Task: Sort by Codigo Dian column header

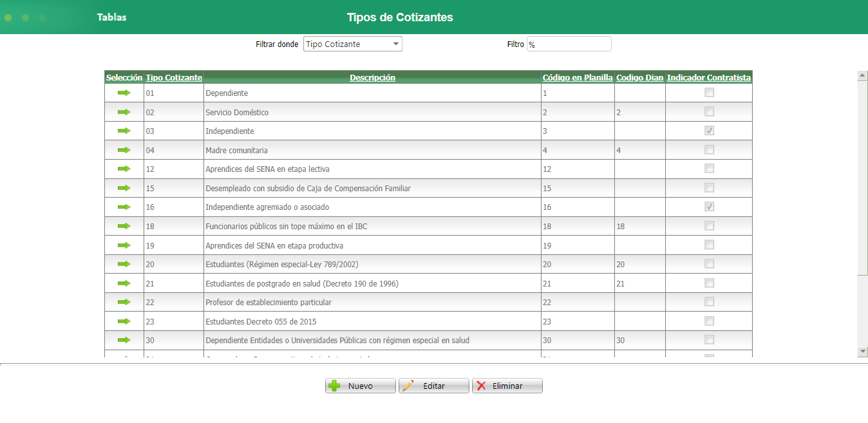Action: pyautogui.click(x=640, y=78)
